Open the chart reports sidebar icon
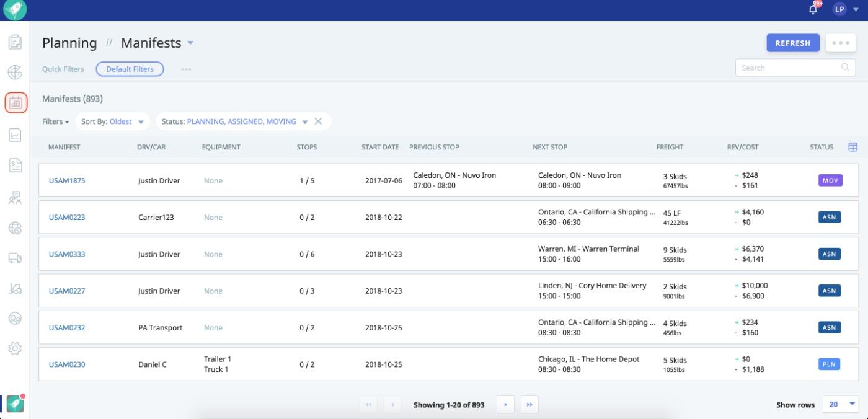The image size is (868, 419). (15, 135)
